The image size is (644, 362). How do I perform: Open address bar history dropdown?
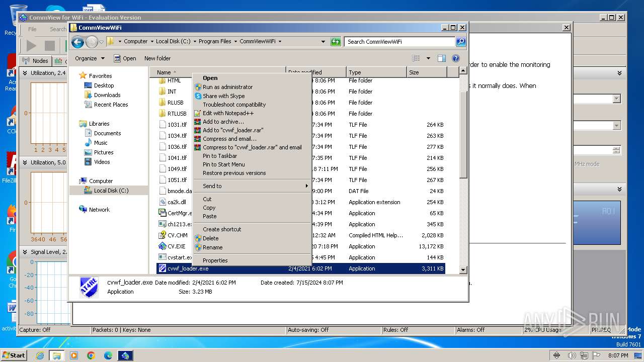323,42
